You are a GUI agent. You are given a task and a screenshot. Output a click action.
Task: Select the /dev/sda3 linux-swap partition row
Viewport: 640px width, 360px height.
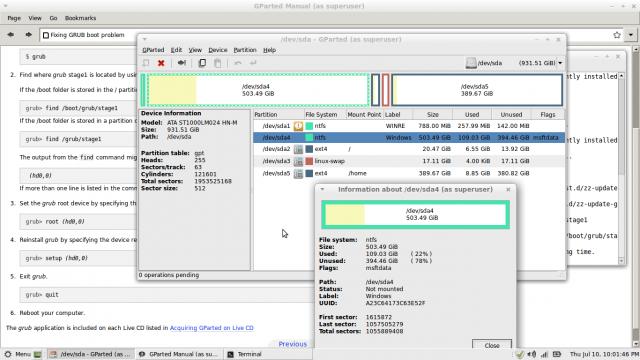click(409, 161)
